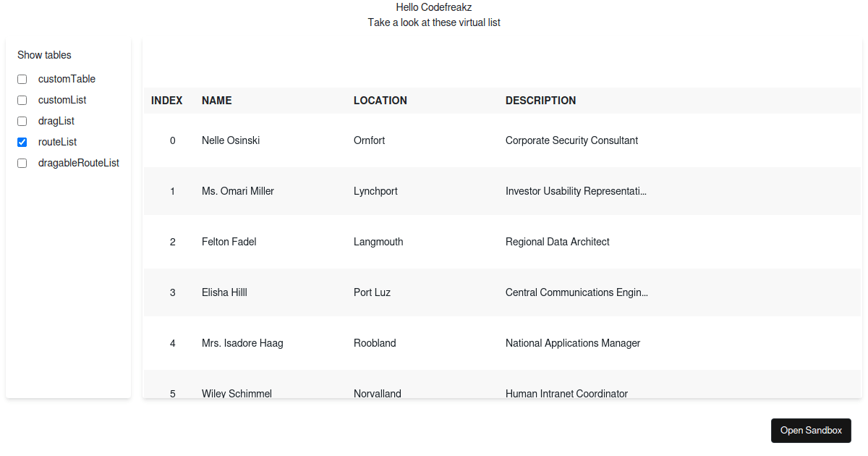Click the NAME column header
The height and width of the screenshot is (456, 868).
point(217,101)
